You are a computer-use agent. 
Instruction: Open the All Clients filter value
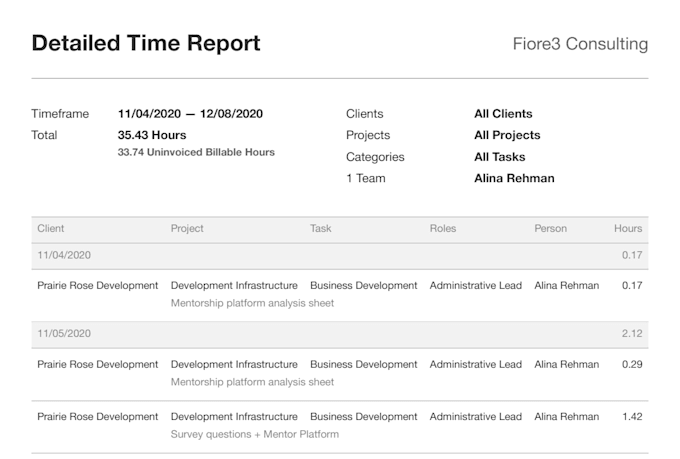point(503,114)
